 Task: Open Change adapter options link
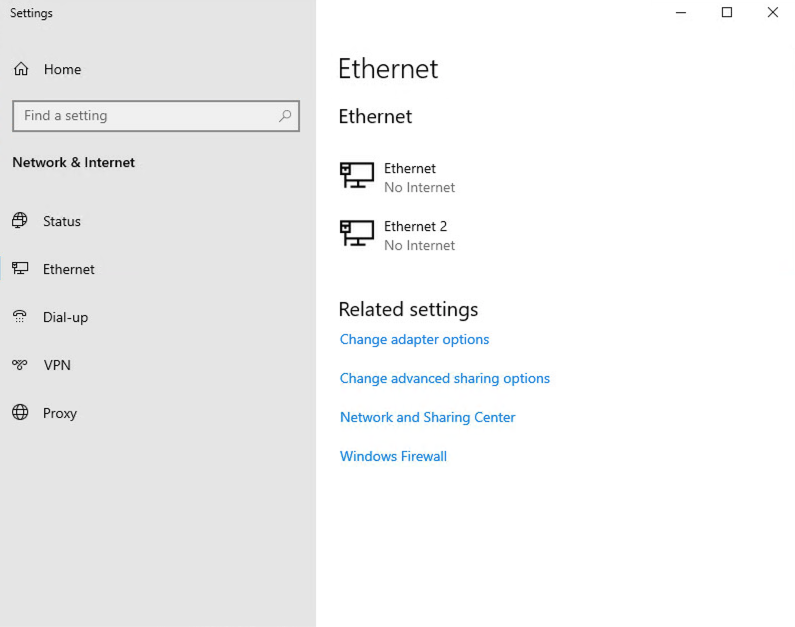click(x=414, y=339)
